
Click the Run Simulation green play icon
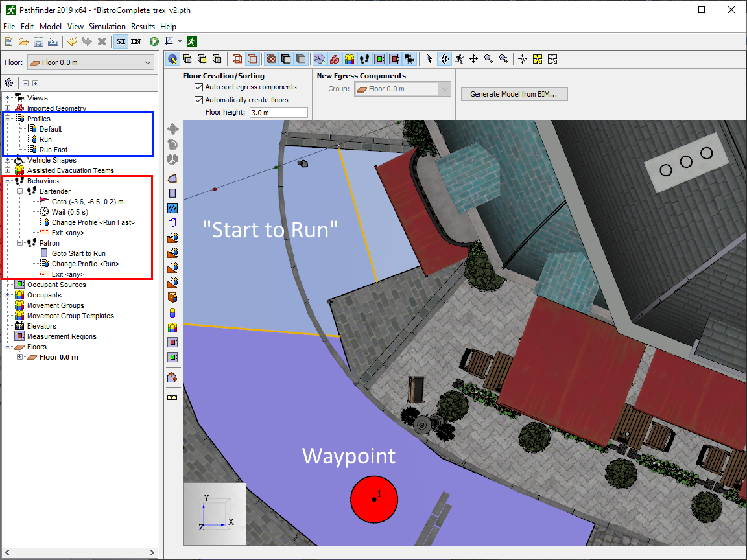coord(154,41)
